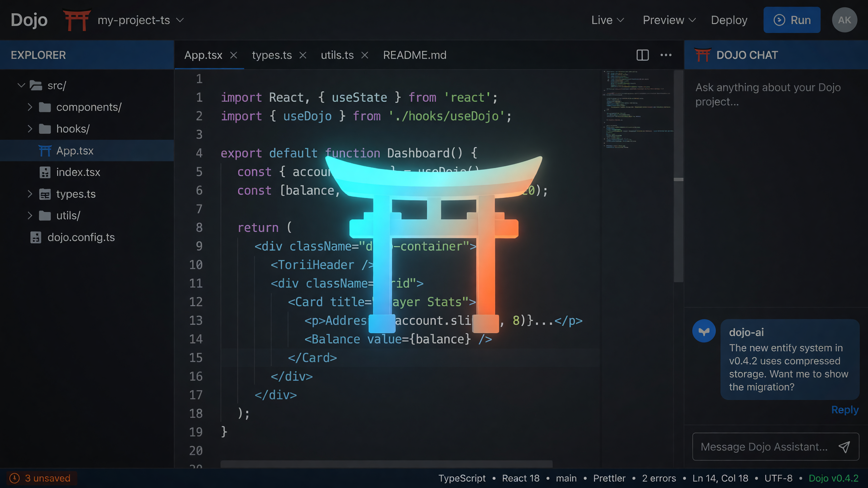The width and height of the screenshot is (868, 488).
Task: Expand the hooks/ folder chevron
Action: (x=30, y=129)
